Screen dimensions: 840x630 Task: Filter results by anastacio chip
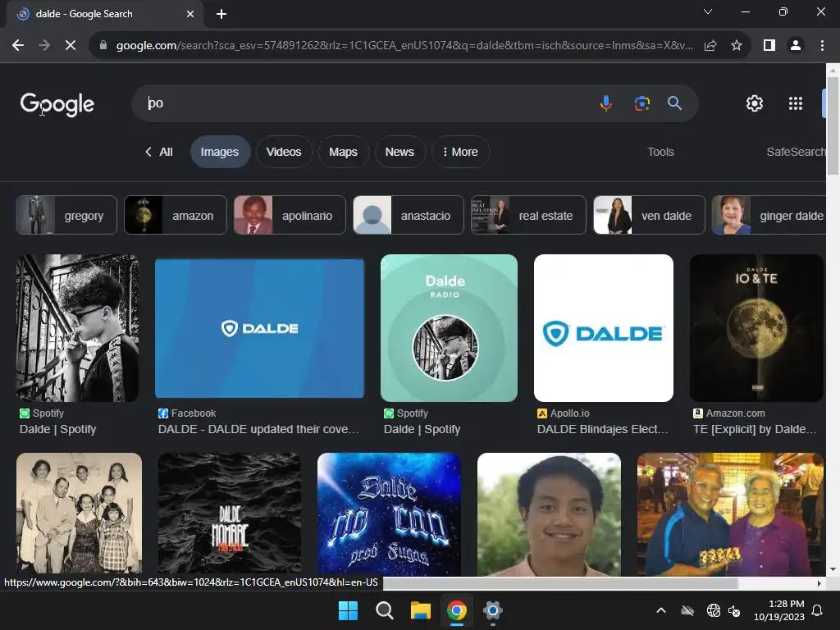[x=409, y=216]
